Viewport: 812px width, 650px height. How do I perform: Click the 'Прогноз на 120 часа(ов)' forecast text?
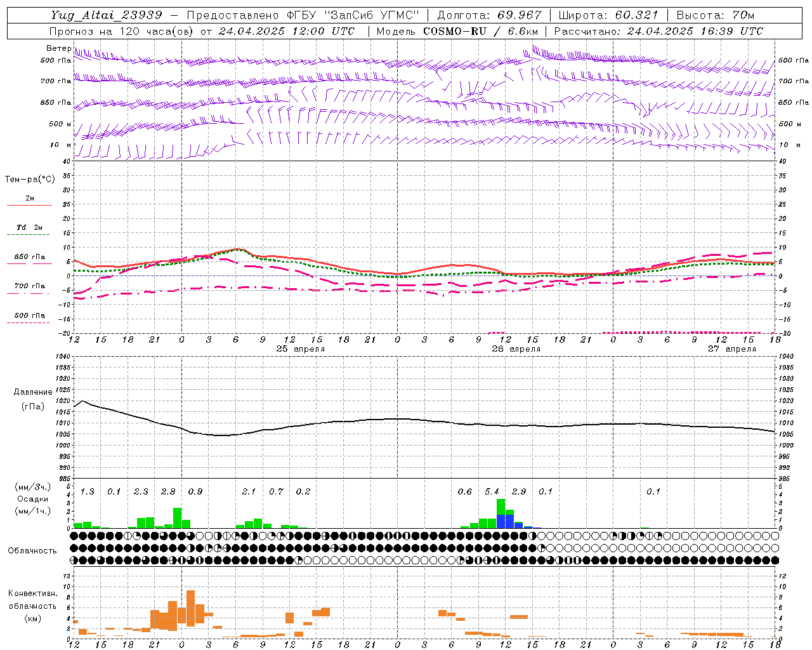pos(122,31)
